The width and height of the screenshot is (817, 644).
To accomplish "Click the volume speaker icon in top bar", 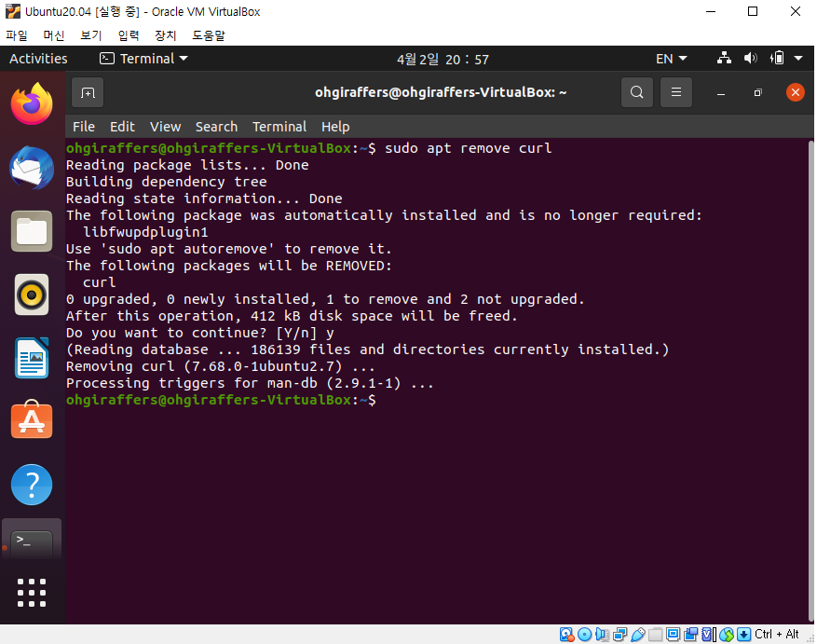I will point(750,59).
